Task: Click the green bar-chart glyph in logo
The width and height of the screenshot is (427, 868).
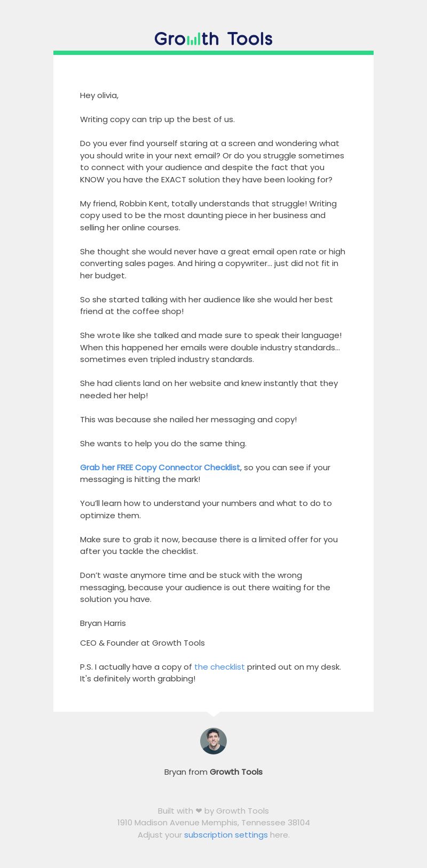Action: point(194,39)
